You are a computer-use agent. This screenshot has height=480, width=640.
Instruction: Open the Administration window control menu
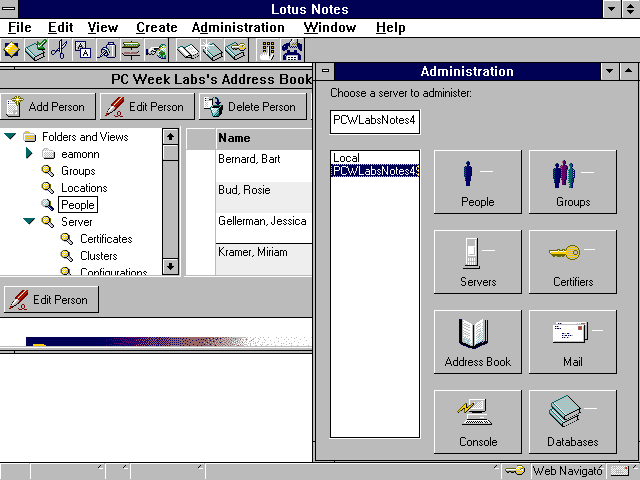[x=325, y=71]
